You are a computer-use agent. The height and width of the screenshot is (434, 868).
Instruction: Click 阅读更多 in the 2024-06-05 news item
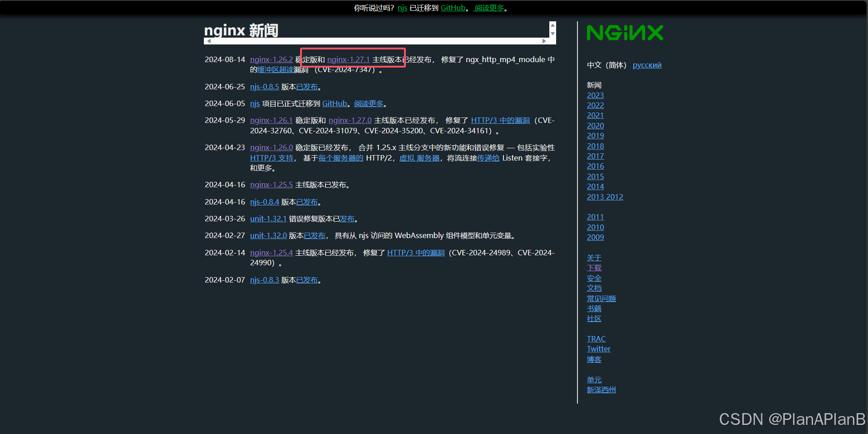coord(369,104)
